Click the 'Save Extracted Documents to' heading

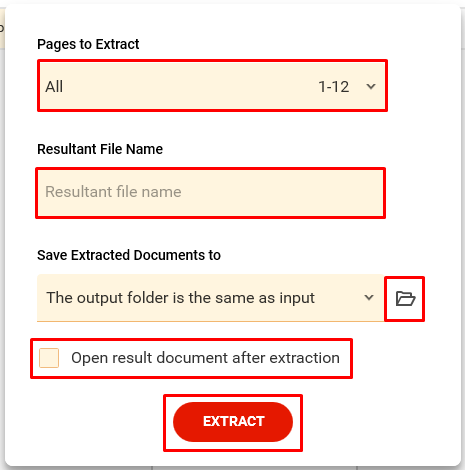point(129,255)
